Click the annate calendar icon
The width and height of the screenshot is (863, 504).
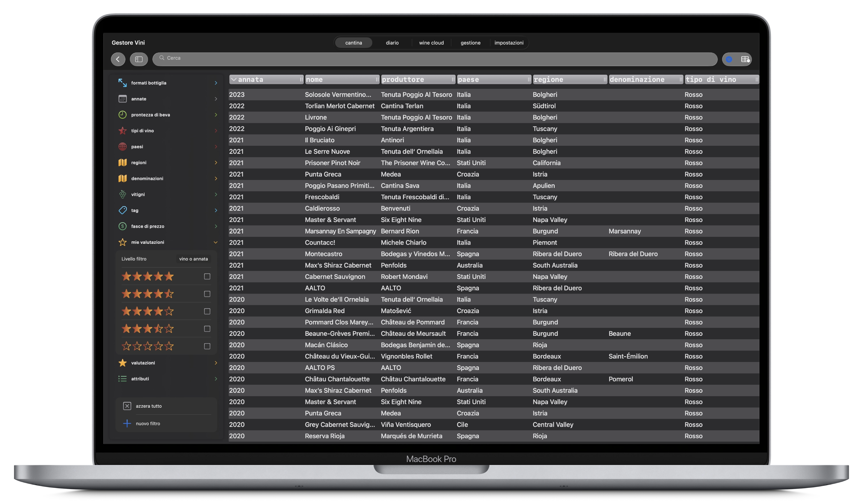122,99
